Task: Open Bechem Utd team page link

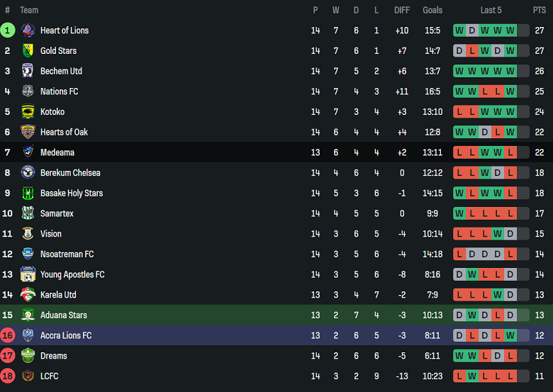Action: tap(61, 71)
